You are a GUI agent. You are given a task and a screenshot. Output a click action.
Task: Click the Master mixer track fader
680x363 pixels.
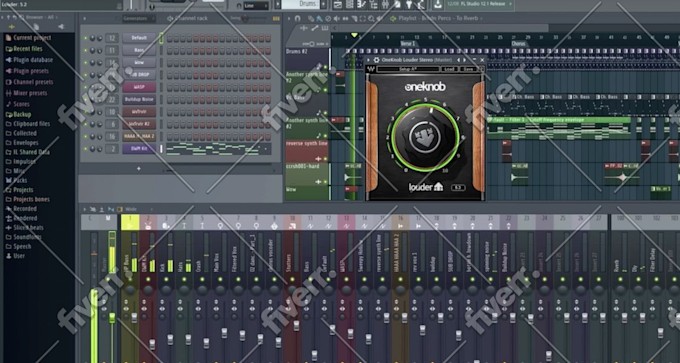pos(112,318)
